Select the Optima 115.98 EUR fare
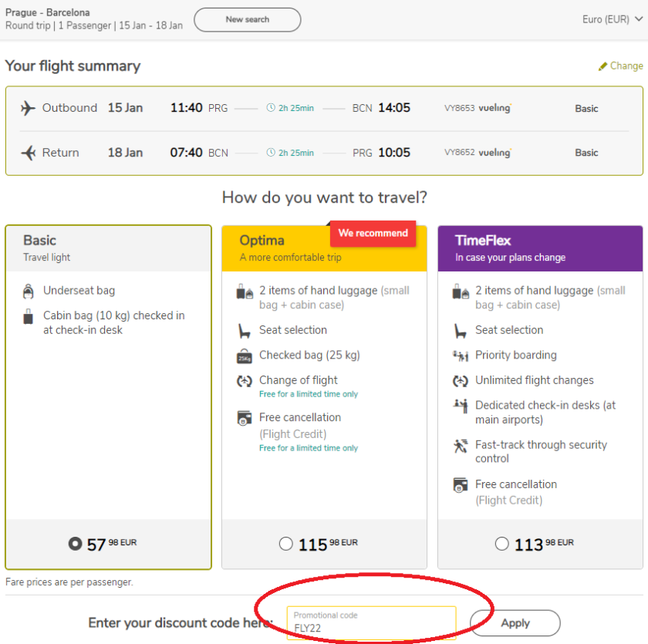Image resolution: width=648 pixels, height=644 pixels. 286,544
